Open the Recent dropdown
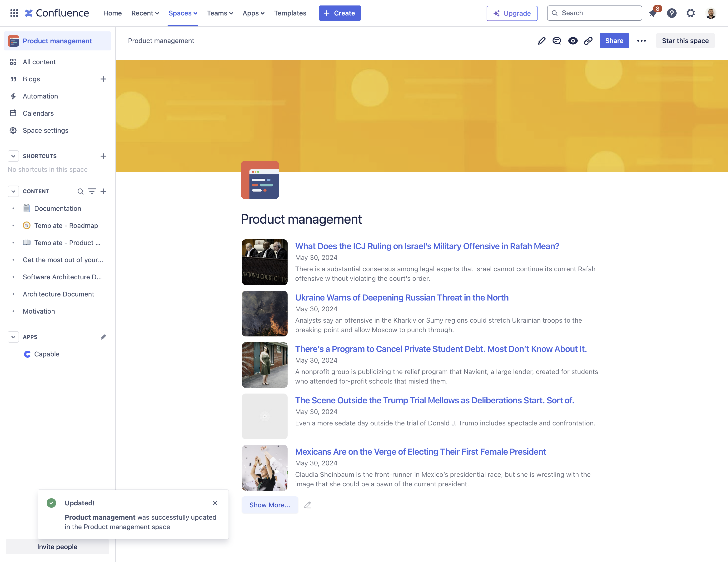The width and height of the screenshot is (728, 562). pos(145,13)
